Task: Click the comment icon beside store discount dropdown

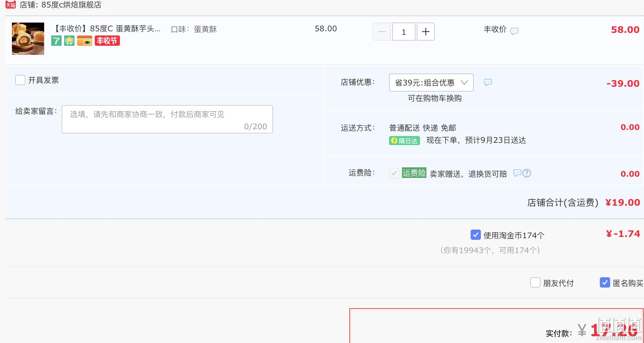Action: pos(488,82)
